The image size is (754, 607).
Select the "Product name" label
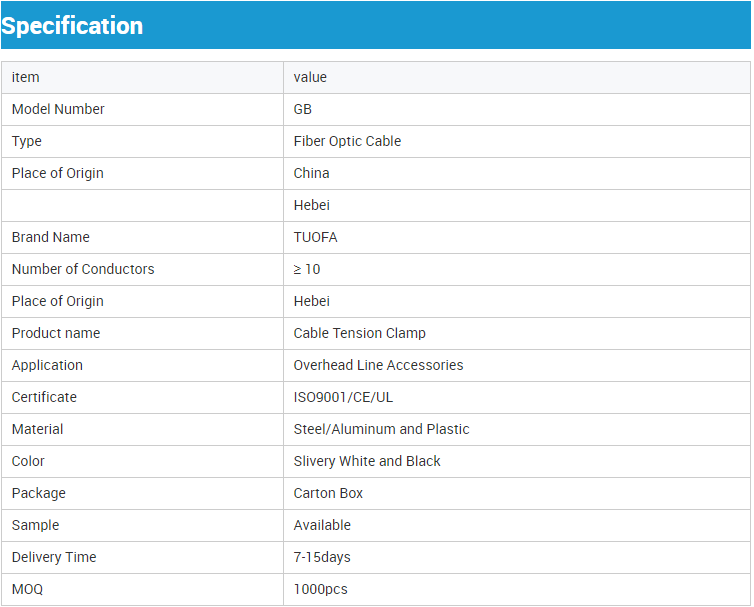[56, 333]
